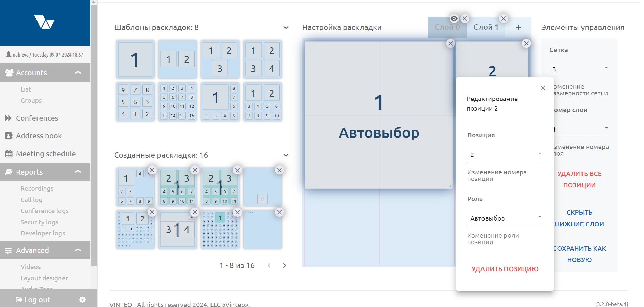Viewport: 644px width, 307px height.
Task: Open Developer logs
Action: (x=43, y=233)
